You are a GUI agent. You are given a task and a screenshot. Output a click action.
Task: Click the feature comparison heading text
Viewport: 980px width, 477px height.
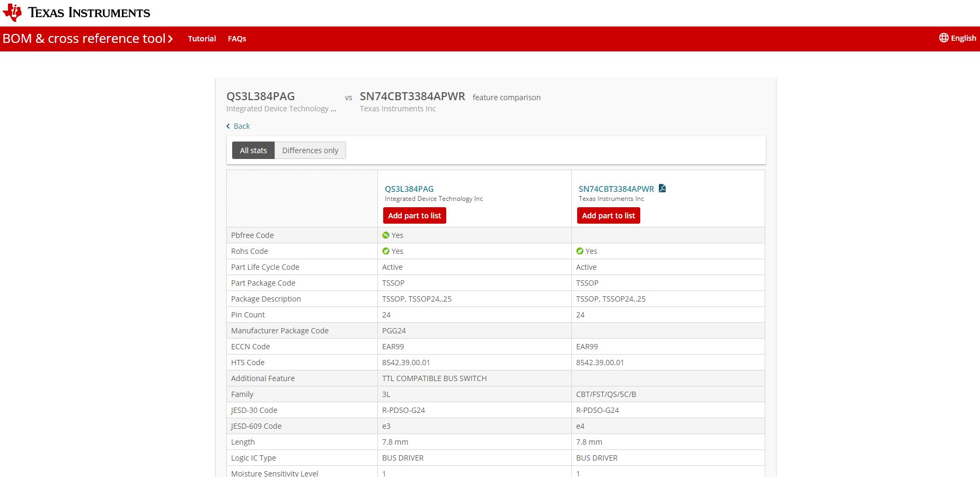click(507, 98)
